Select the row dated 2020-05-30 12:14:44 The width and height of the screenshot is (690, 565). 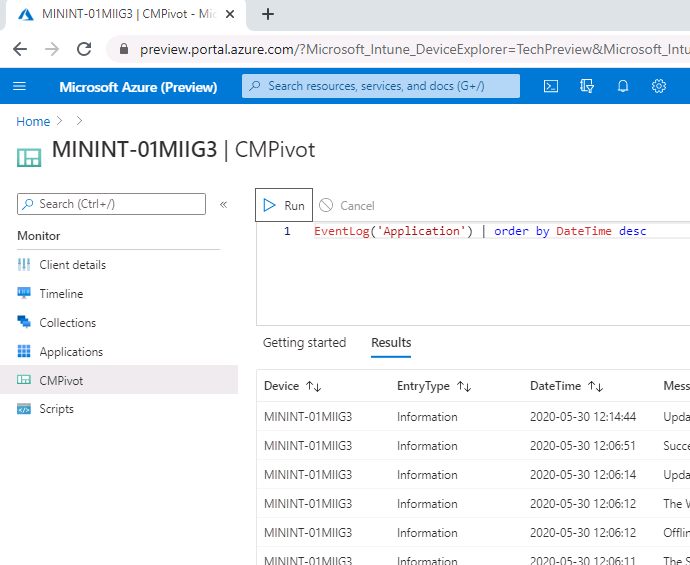point(473,416)
